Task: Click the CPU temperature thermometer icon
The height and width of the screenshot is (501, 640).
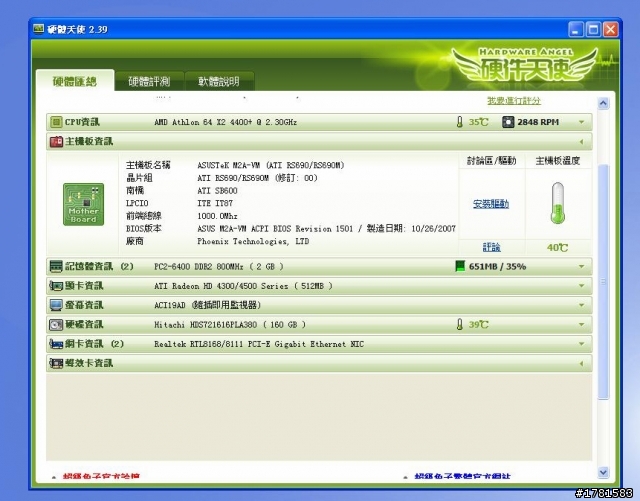Action: pos(460,122)
